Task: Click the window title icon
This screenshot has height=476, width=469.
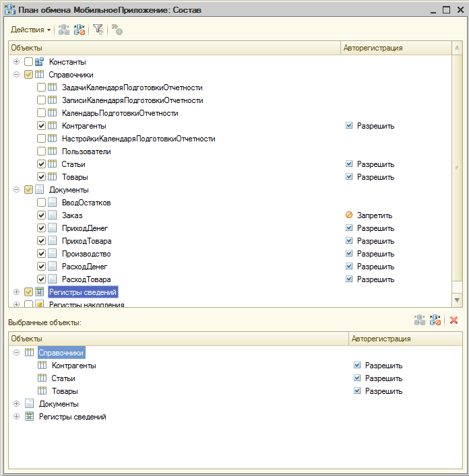Action: (x=10, y=9)
